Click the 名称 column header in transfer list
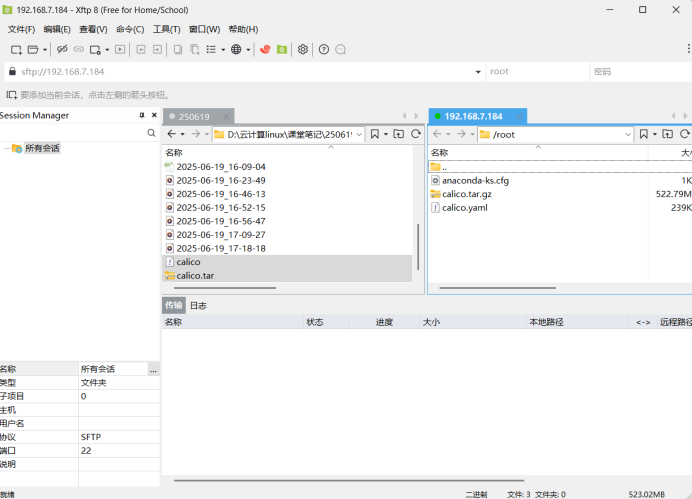This screenshot has width=692, height=499. point(174,322)
